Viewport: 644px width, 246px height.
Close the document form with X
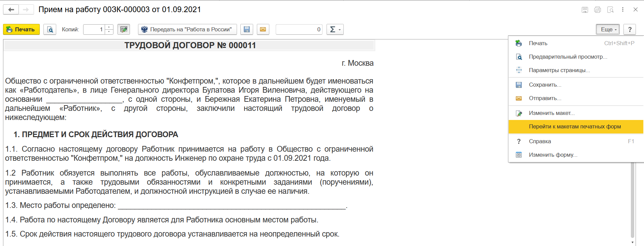pyautogui.click(x=636, y=9)
